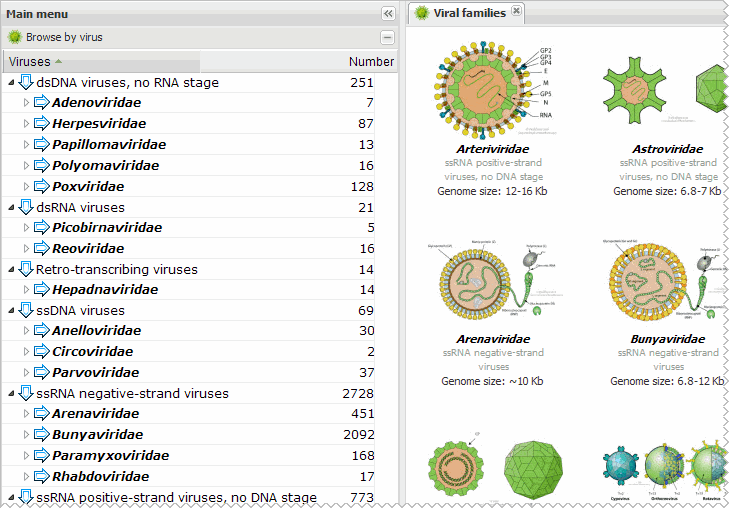Expand the Circoviridae tree node
The width and height of the screenshot is (730, 509).
26,351
